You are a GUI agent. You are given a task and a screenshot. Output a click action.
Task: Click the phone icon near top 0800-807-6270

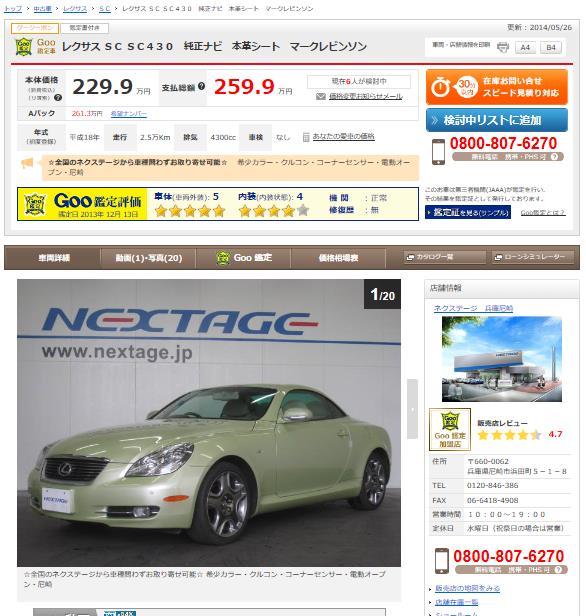438,152
